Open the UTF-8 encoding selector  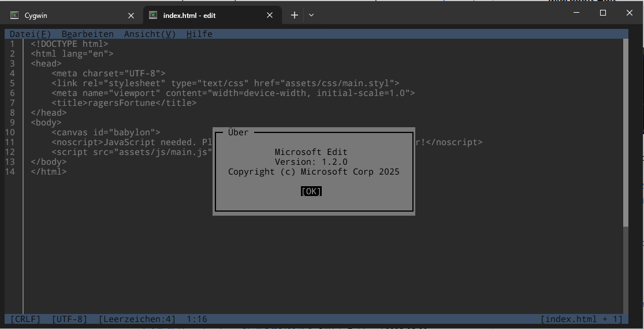pyautogui.click(x=69, y=319)
